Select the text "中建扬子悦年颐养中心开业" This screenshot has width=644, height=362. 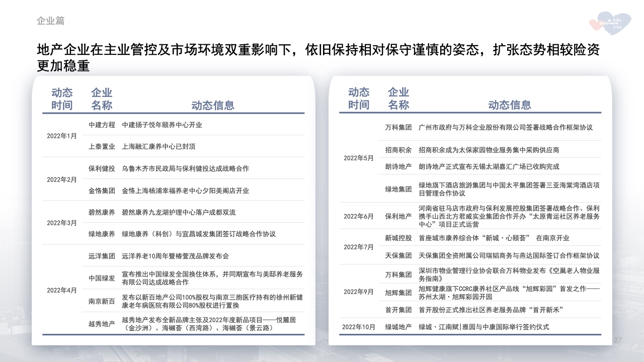click(162, 125)
